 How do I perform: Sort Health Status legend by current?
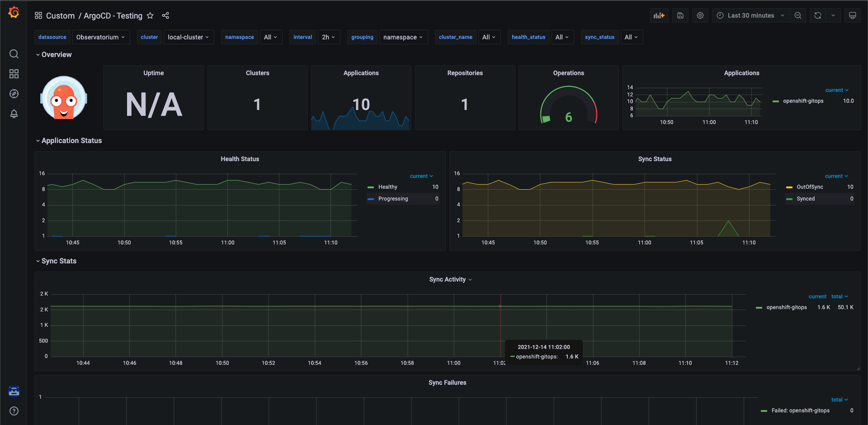click(x=421, y=176)
